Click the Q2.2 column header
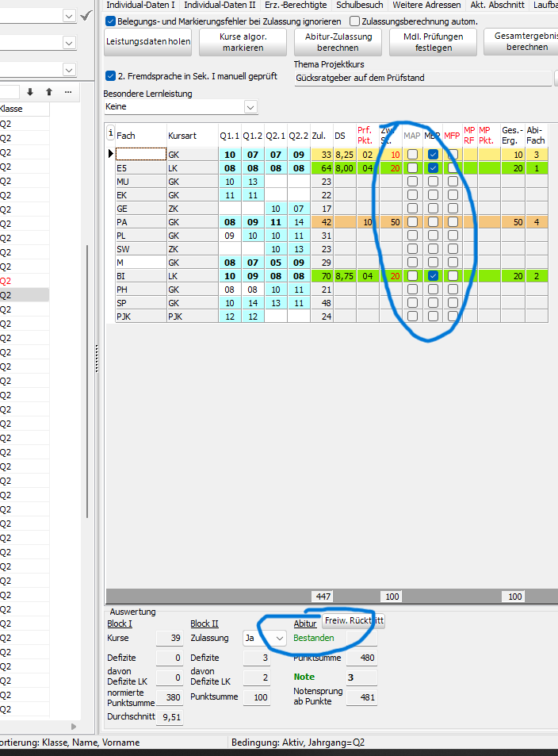 pyautogui.click(x=299, y=136)
